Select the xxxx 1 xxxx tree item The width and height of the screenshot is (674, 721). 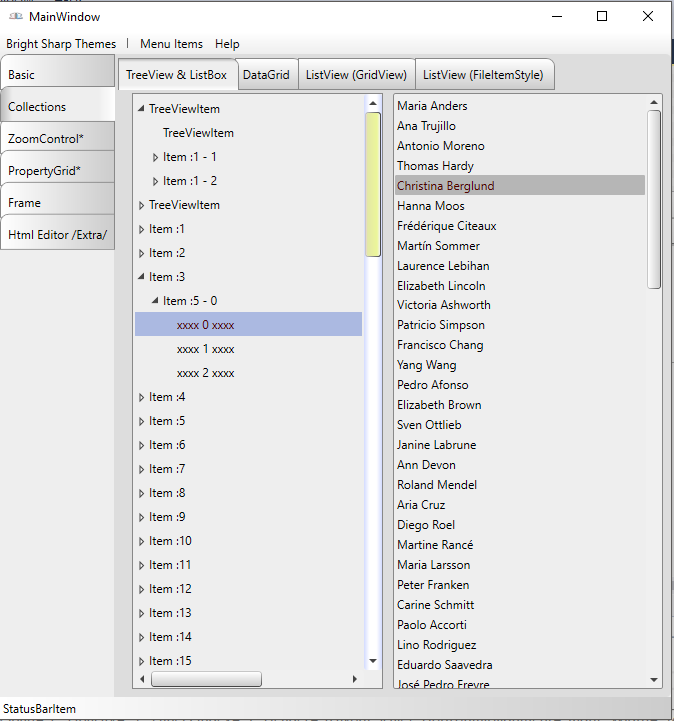(206, 349)
